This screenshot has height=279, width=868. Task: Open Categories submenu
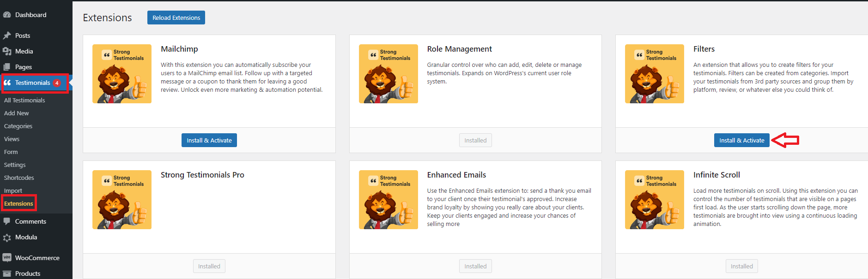coord(18,126)
